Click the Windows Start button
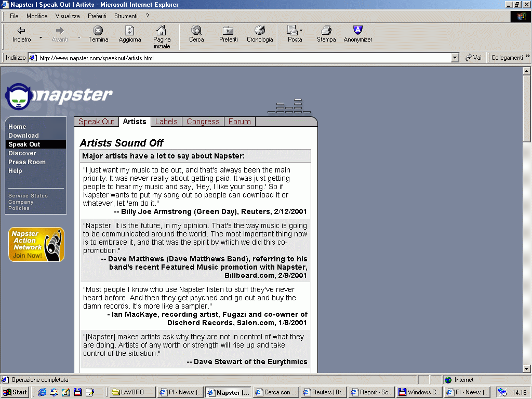This screenshot has height=399, width=532. tap(15, 392)
